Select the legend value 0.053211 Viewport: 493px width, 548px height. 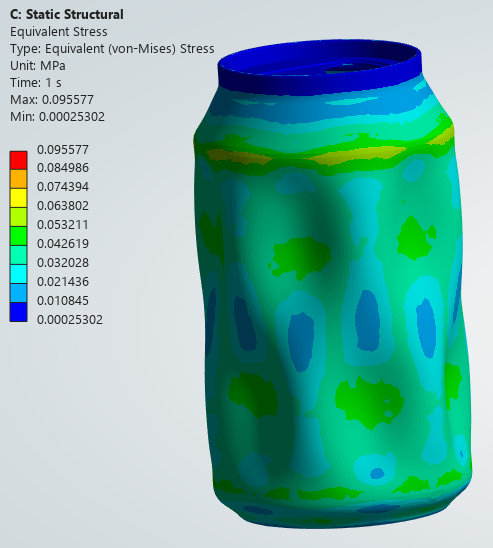(x=63, y=225)
